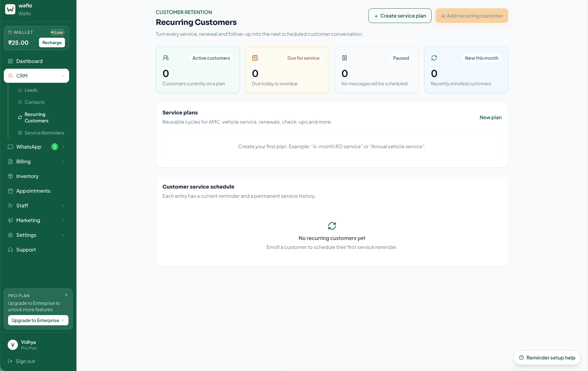Screen dimensions: 588x371
Task: Click the Dashboard grid icon
Action: [x=11, y=61]
